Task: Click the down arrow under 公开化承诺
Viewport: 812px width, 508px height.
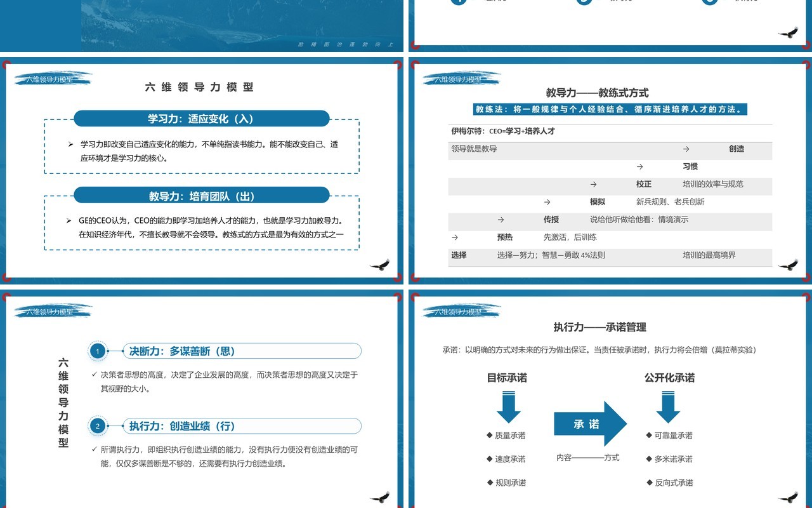Action: [668, 408]
